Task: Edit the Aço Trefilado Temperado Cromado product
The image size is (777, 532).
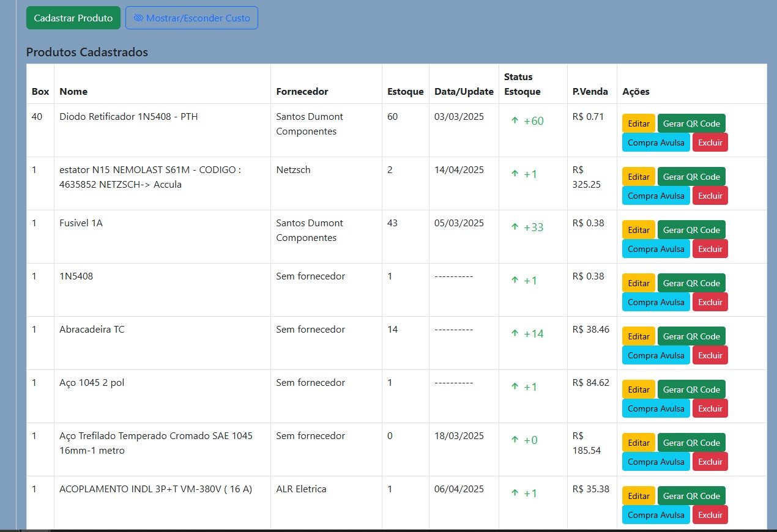Action: click(639, 443)
